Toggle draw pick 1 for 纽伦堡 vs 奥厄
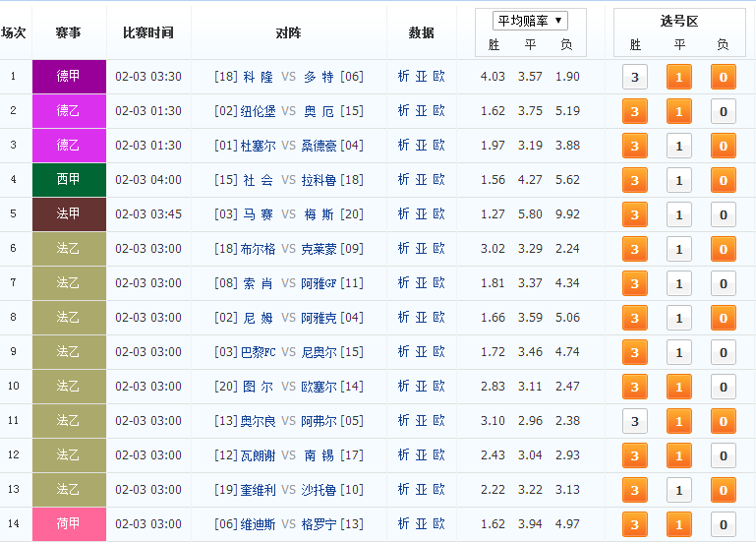Image resolution: width=756 pixels, height=543 pixels. (x=678, y=112)
